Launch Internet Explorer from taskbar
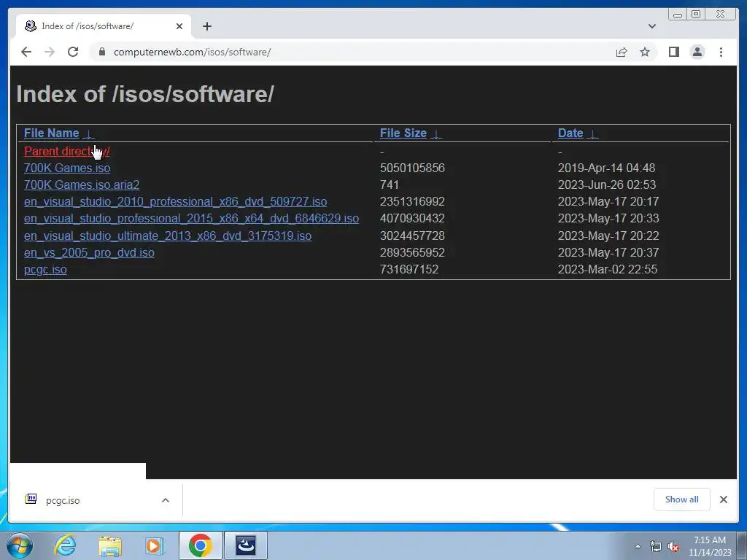 click(x=65, y=545)
